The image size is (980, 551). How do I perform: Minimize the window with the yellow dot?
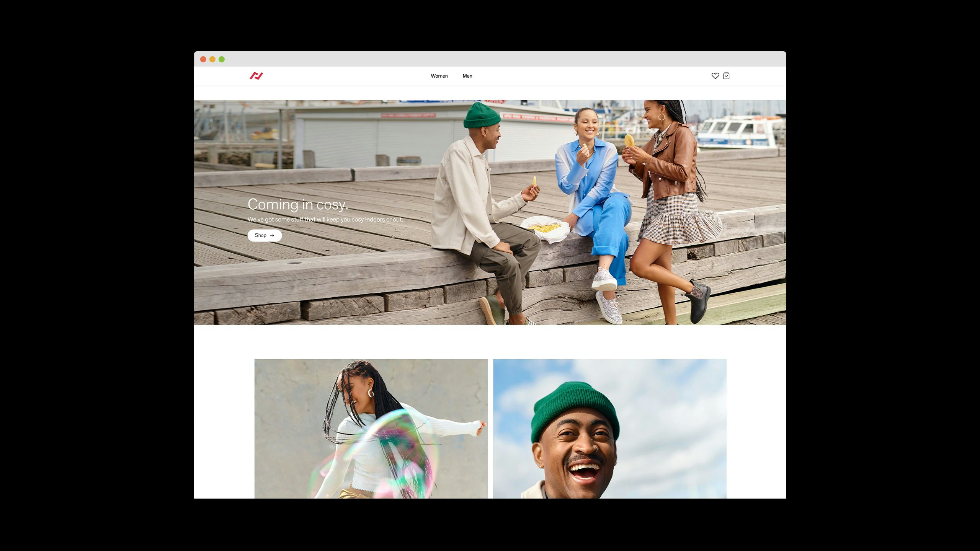[212, 59]
